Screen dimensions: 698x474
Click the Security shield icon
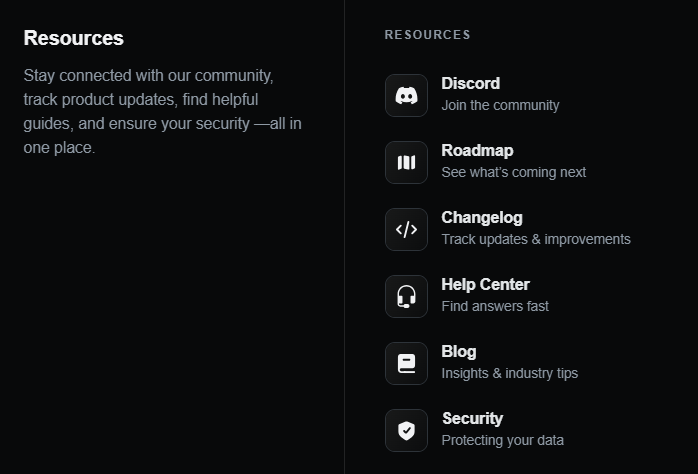406,431
